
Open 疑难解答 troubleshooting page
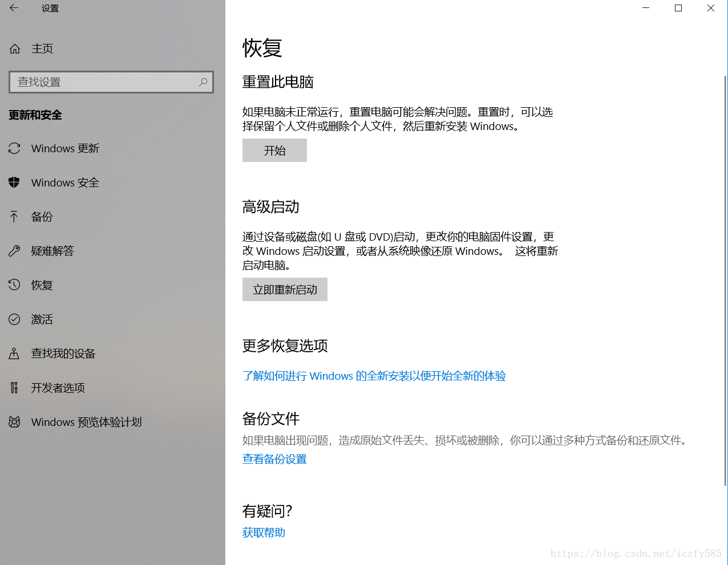tap(52, 251)
